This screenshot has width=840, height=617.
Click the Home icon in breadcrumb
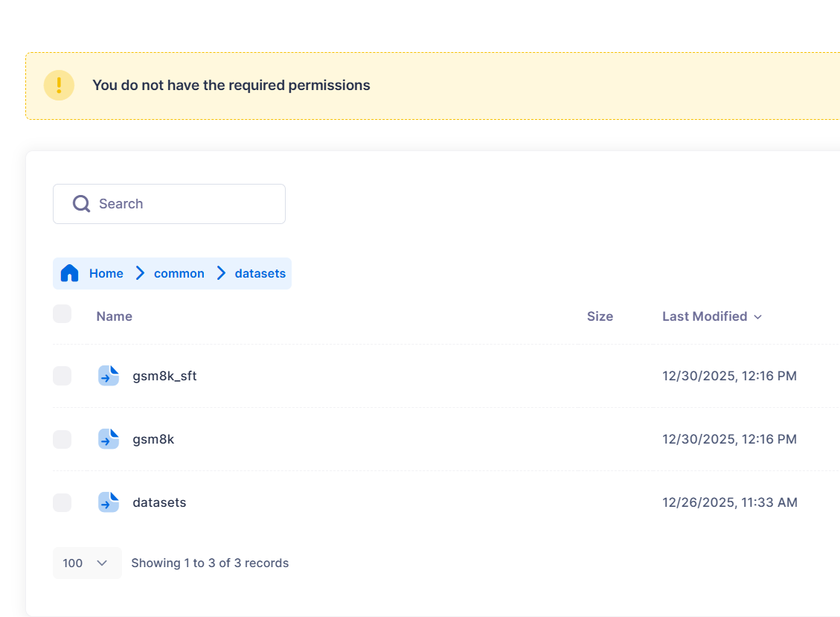click(69, 273)
